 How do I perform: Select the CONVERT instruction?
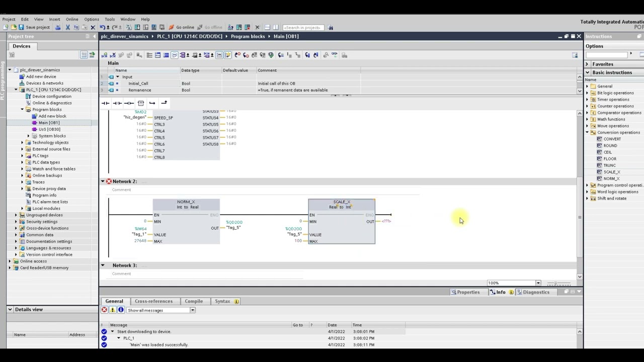[612, 139]
